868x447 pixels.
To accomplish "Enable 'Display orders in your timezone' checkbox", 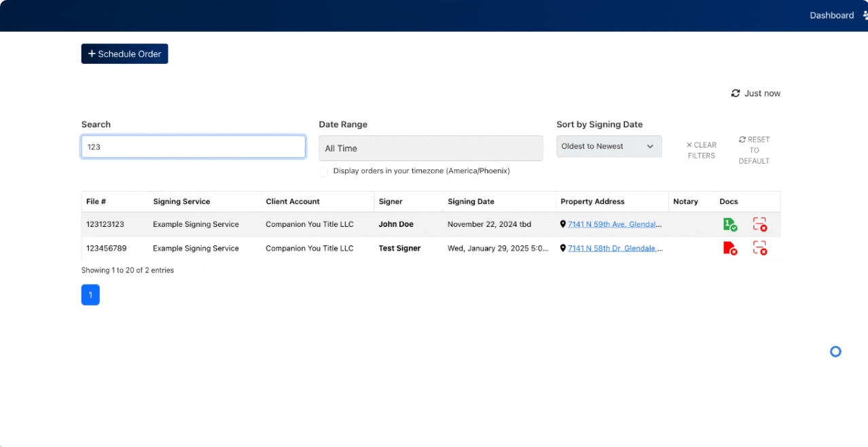I will 323,172.
